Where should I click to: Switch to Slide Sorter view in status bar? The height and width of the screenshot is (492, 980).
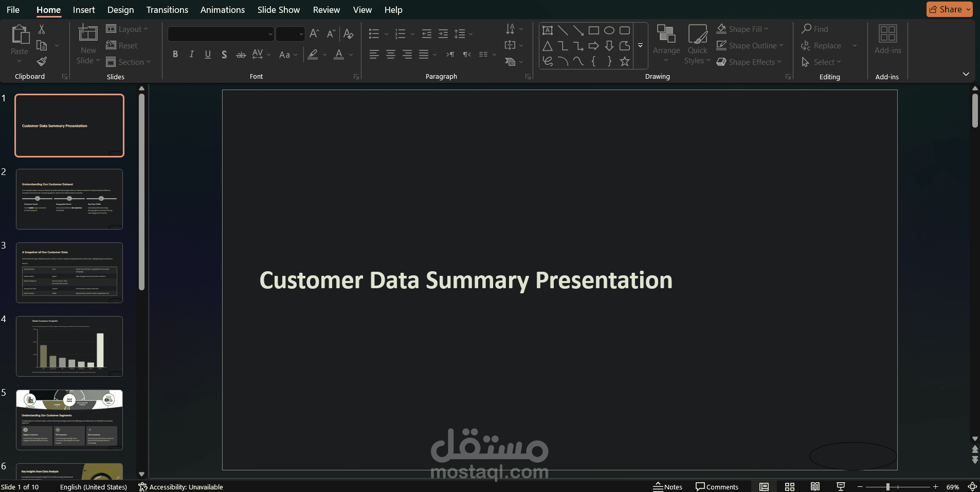point(790,487)
